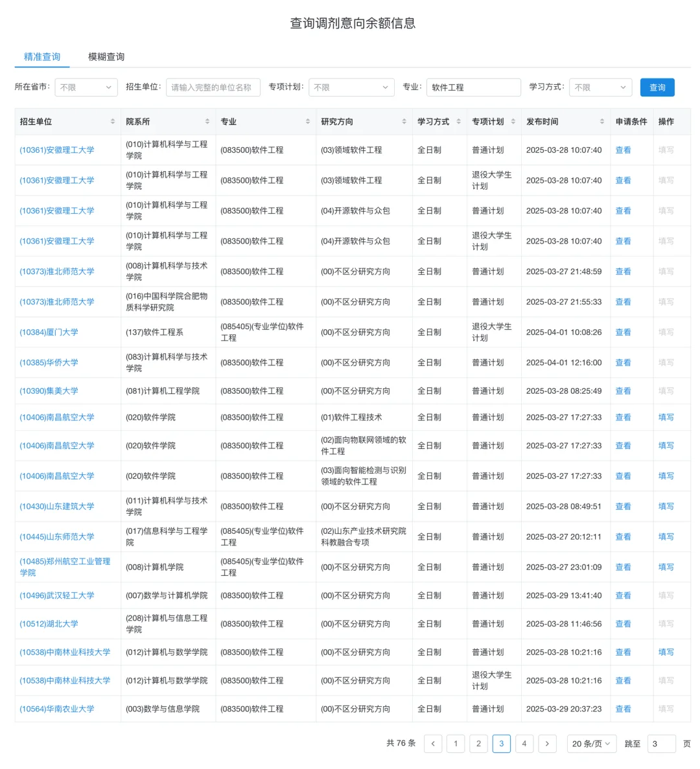
Task: Open the (10390)集美大学 link
Action: click(49, 391)
